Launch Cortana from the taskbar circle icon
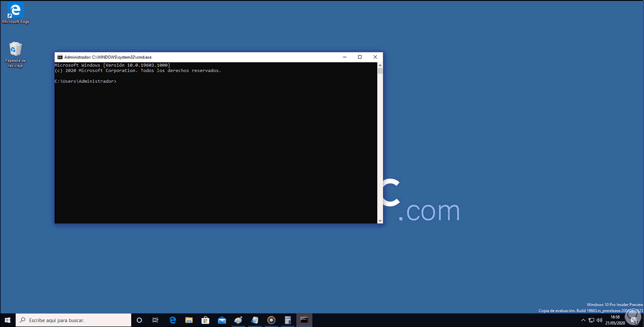Image resolution: width=644 pixels, height=327 pixels. coord(139,320)
